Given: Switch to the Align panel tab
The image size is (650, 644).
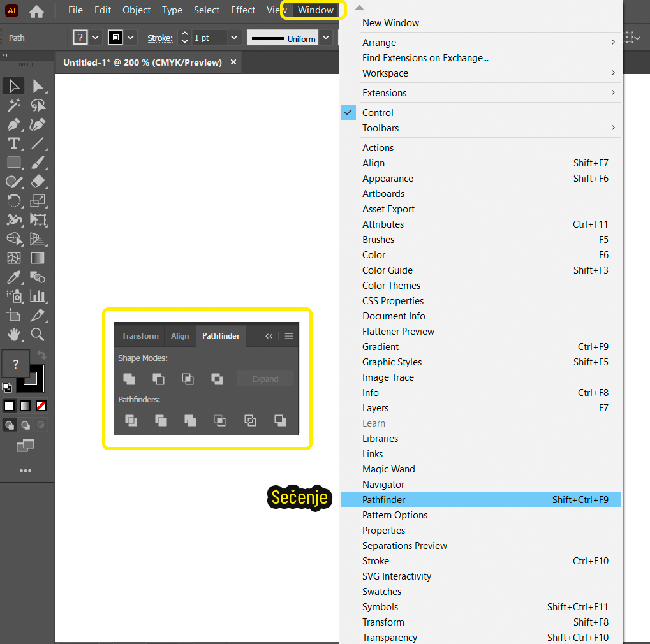Looking at the screenshot, I should [180, 336].
